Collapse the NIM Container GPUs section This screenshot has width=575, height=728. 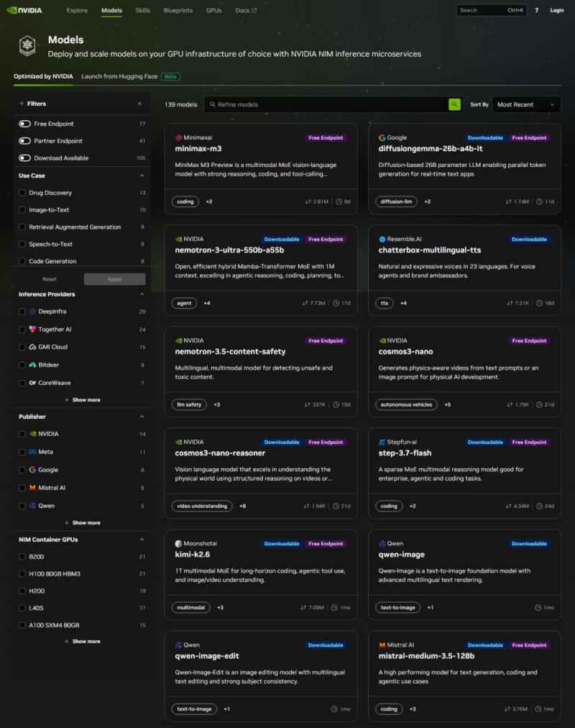tap(142, 540)
